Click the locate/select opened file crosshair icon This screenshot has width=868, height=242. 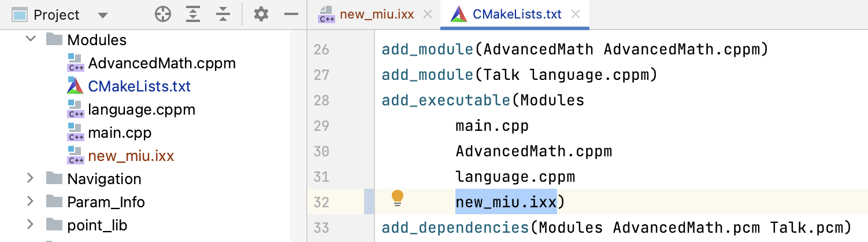163,14
